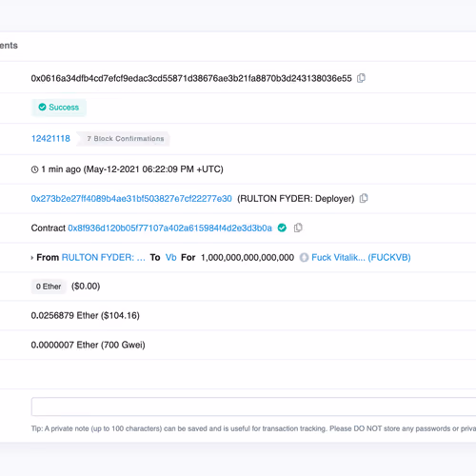The width and height of the screenshot is (476, 476).
Task: Click the verified contract green checkmark
Action: coord(282,228)
